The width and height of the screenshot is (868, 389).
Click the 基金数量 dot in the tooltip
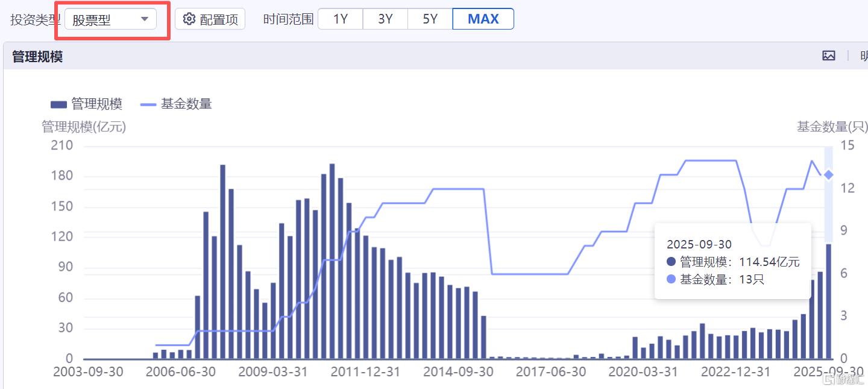pos(671,279)
